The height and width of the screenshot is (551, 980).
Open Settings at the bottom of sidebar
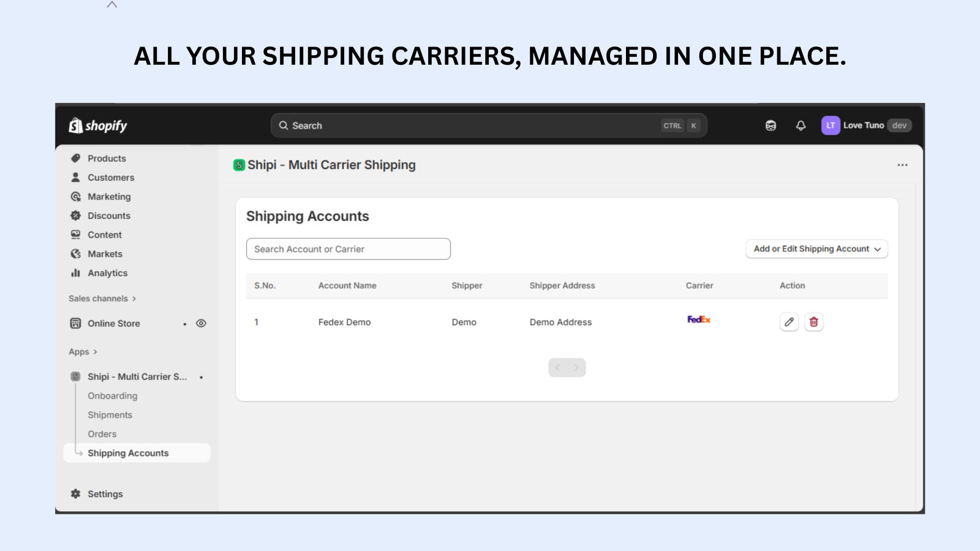coord(105,493)
